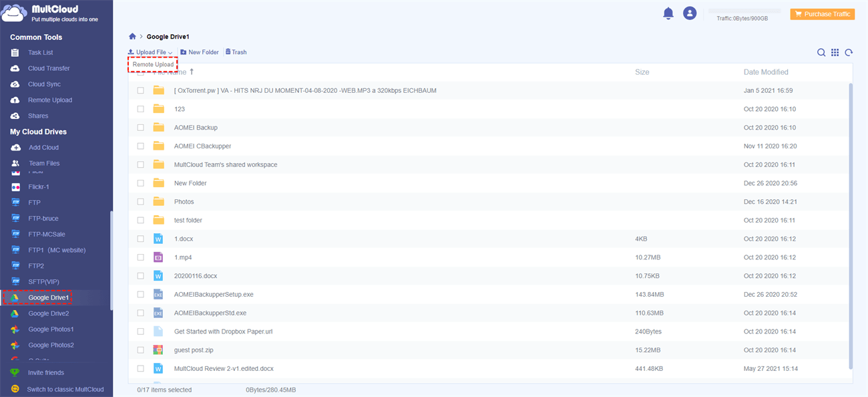Select FTP-MCSale drive
The height and width of the screenshot is (397, 868).
(47, 234)
